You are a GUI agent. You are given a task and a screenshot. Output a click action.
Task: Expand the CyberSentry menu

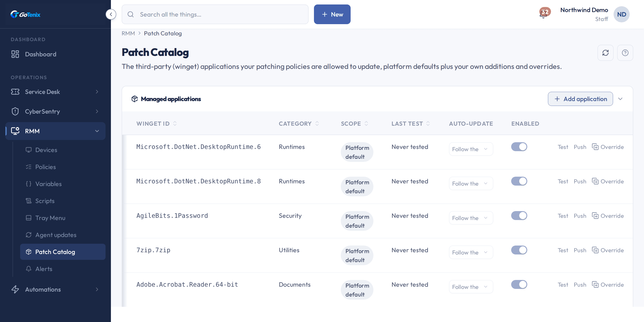point(55,111)
